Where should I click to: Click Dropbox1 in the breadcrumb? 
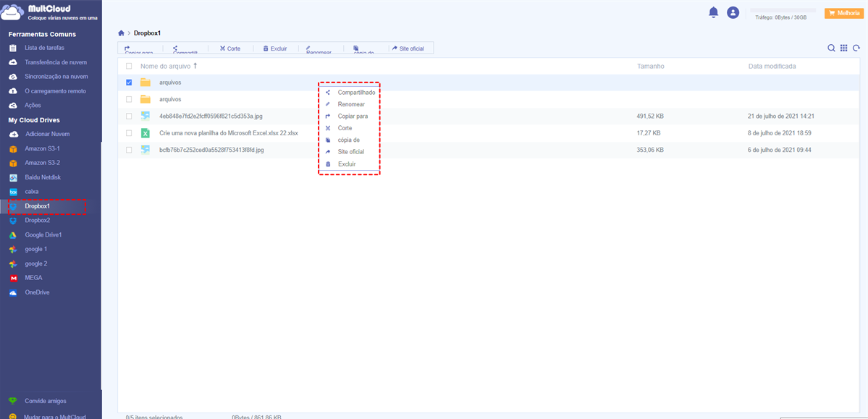[x=147, y=33]
